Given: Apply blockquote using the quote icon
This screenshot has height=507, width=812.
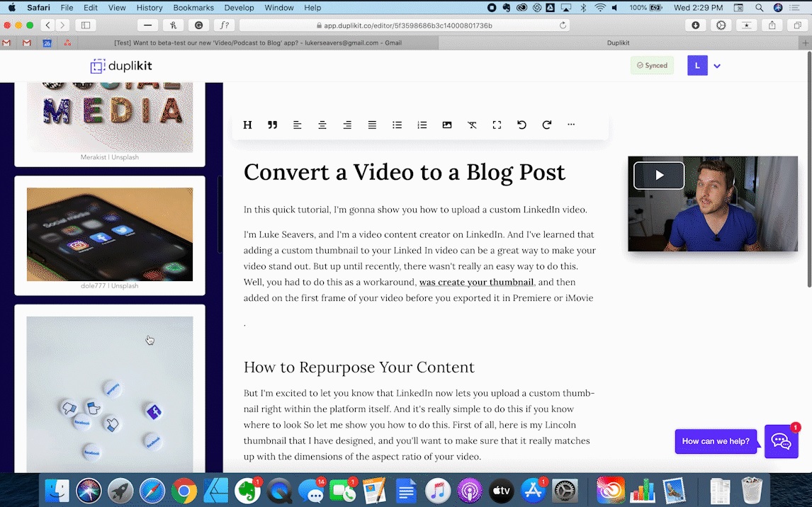Looking at the screenshot, I should (x=272, y=125).
